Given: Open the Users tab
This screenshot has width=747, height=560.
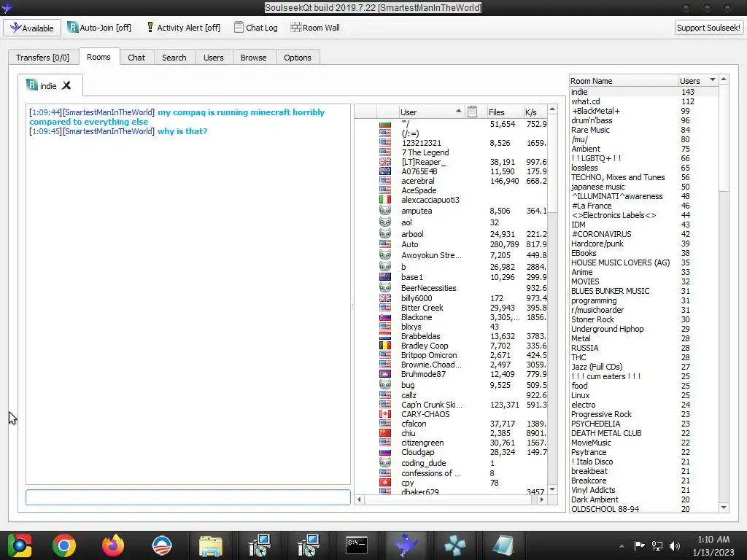Looking at the screenshot, I should [x=213, y=58].
